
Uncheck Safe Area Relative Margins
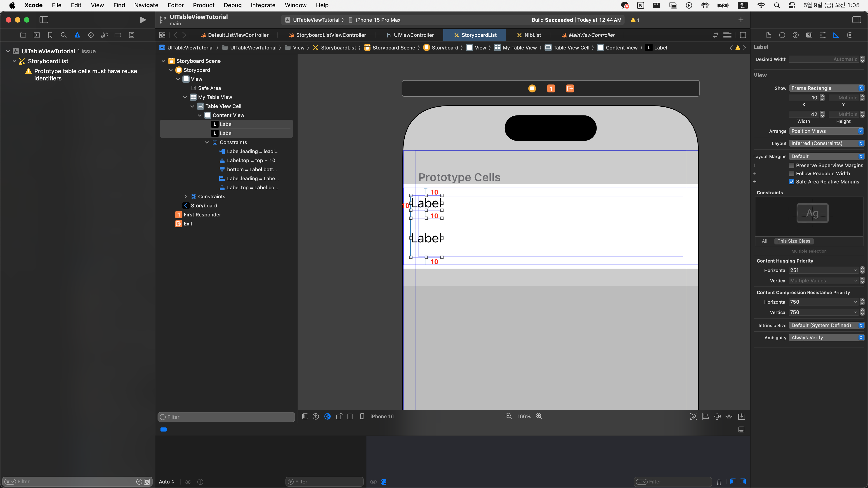click(x=792, y=181)
